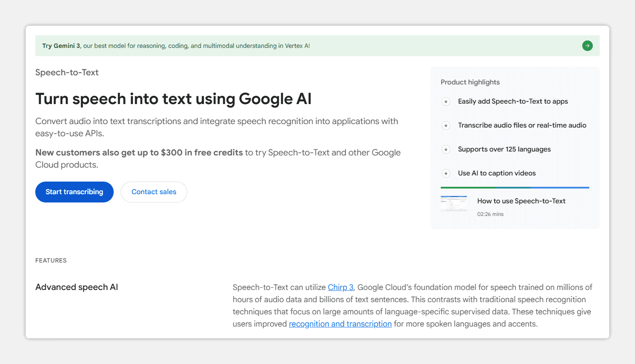635x364 pixels.
Task: Click arrow icon beside Use AI to caption videos
Action: click(x=446, y=173)
